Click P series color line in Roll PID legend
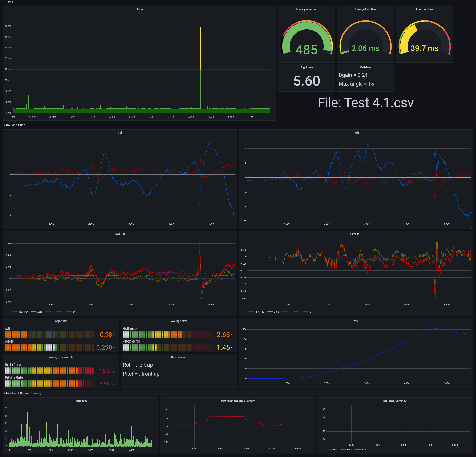The image size is (476, 457). (48, 312)
